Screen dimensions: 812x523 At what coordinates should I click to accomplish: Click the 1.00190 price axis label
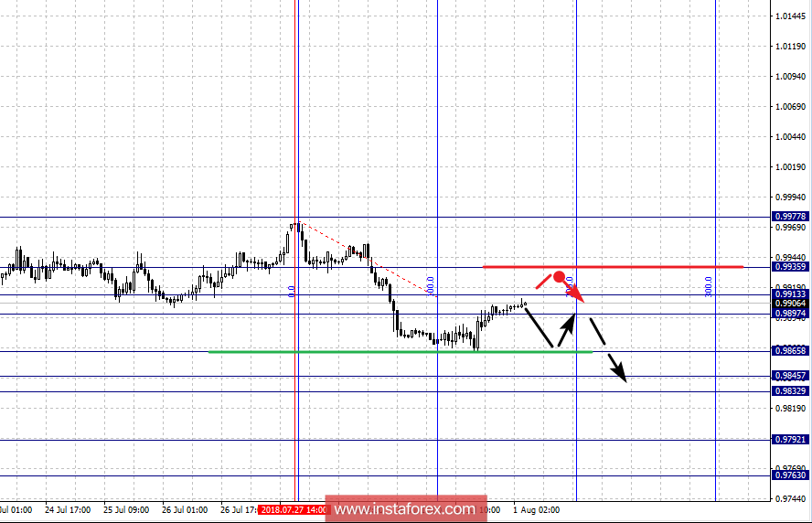point(790,166)
